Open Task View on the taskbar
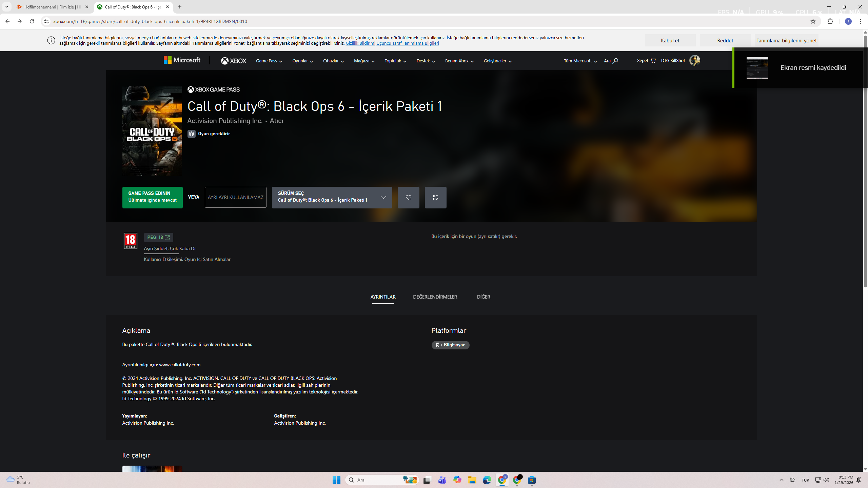 [x=427, y=480]
